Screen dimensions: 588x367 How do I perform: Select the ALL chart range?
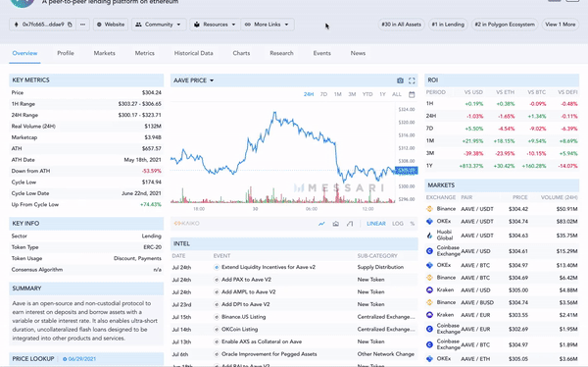click(396, 94)
